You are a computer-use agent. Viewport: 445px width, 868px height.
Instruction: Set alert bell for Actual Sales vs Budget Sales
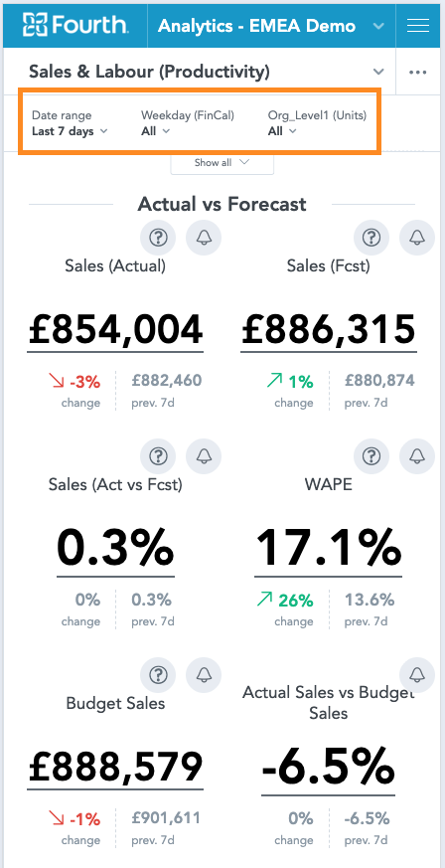coord(417,674)
